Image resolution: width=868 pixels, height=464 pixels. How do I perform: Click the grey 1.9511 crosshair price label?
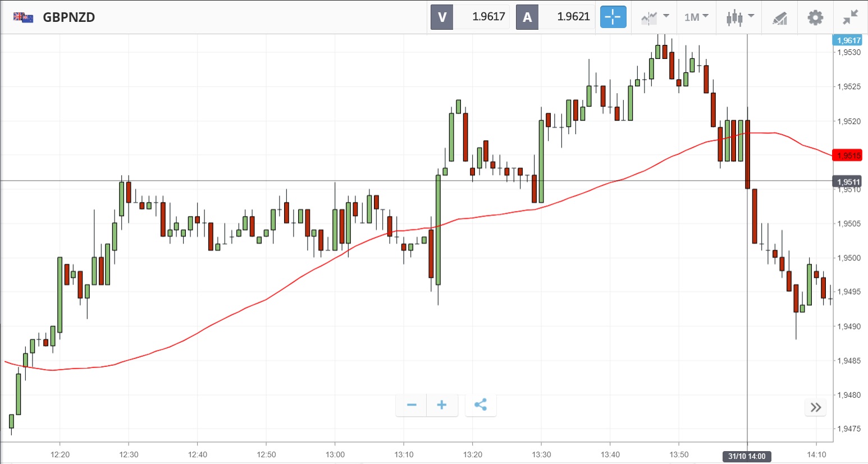(x=848, y=182)
